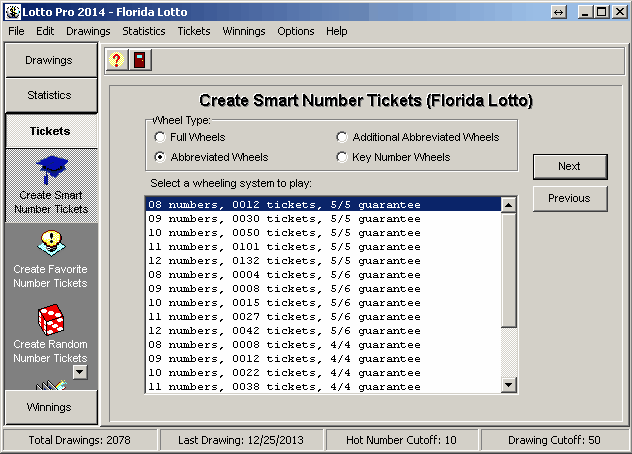This screenshot has height=454, width=632.
Task: Select Additional Abbreviated Wheels radio button
Action: click(342, 137)
